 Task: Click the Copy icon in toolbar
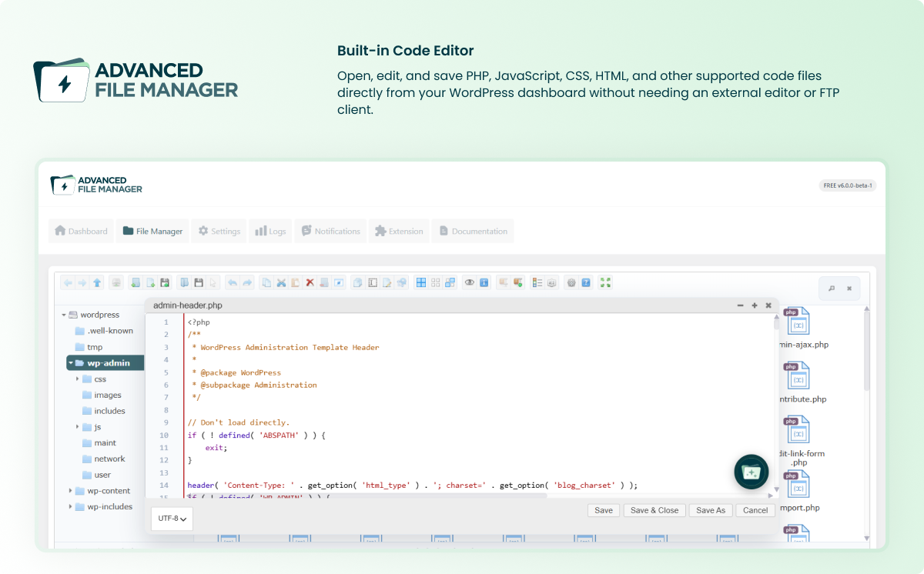[x=267, y=282]
